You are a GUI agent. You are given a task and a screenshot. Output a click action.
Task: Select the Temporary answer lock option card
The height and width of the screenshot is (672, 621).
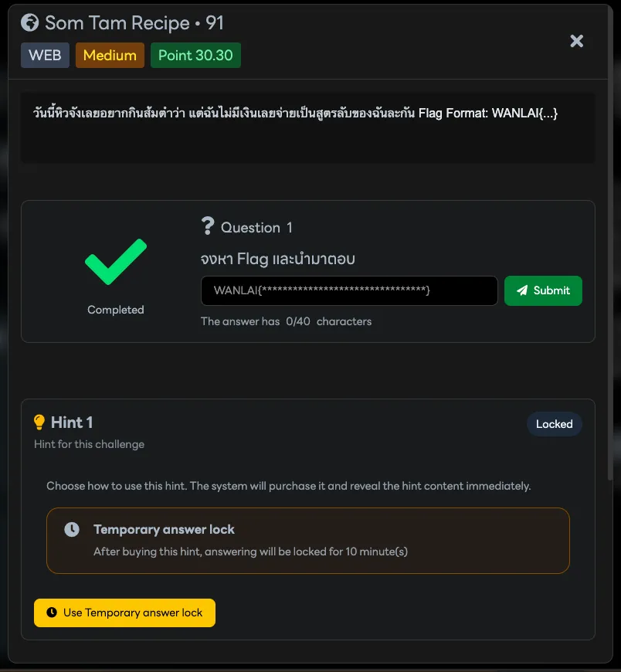(x=307, y=540)
